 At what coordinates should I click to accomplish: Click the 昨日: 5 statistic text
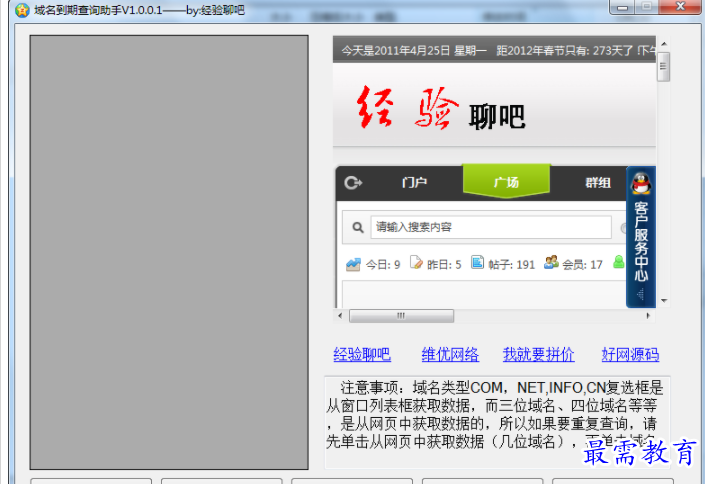point(444,264)
